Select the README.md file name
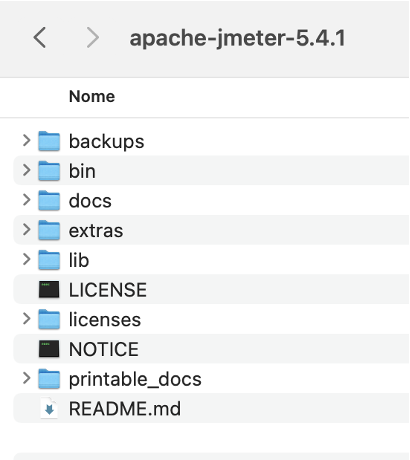Viewport: 410px width, 460px height. [x=125, y=408]
